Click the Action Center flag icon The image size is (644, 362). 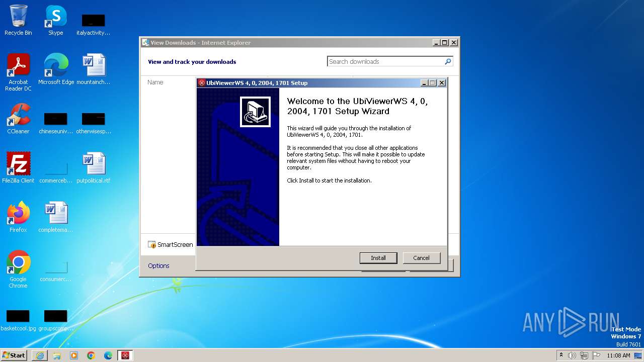coord(596,355)
